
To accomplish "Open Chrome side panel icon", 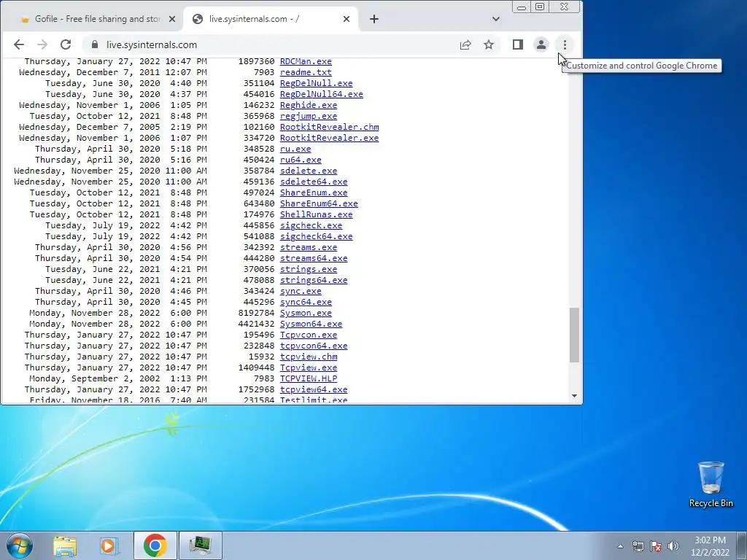I will pyautogui.click(x=518, y=44).
